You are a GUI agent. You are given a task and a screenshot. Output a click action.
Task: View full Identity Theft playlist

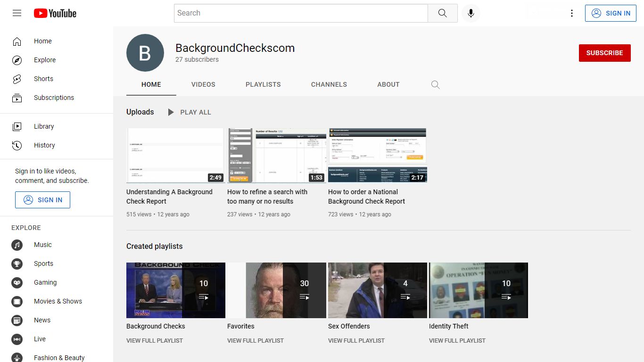[x=457, y=340]
